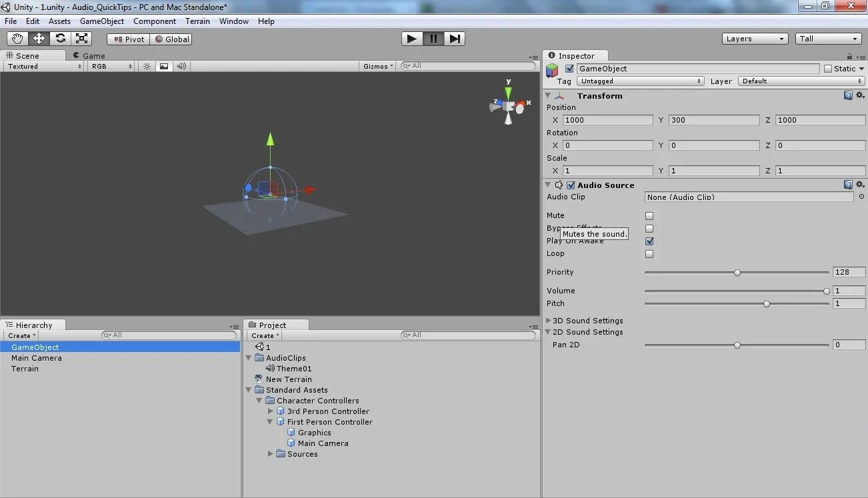The width and height of the screenshot is (868, 498).
Task: Open the File menu
Action: pos(11,21)
